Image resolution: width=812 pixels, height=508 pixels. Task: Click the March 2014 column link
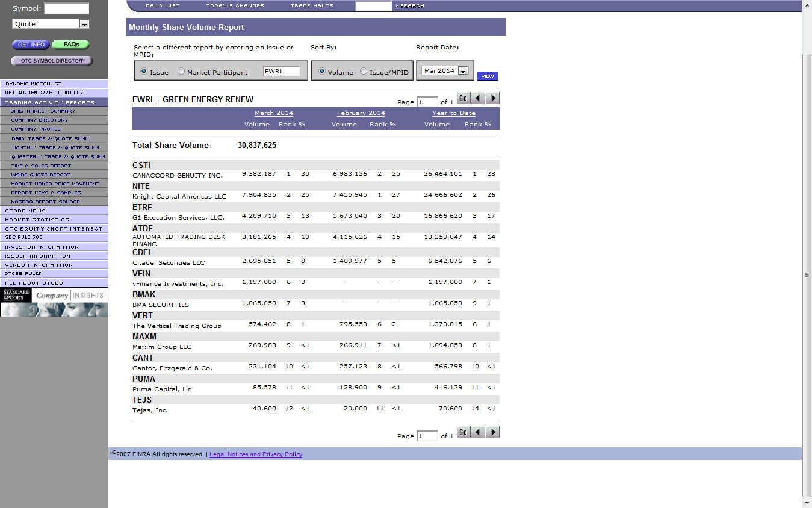(274, 113)
